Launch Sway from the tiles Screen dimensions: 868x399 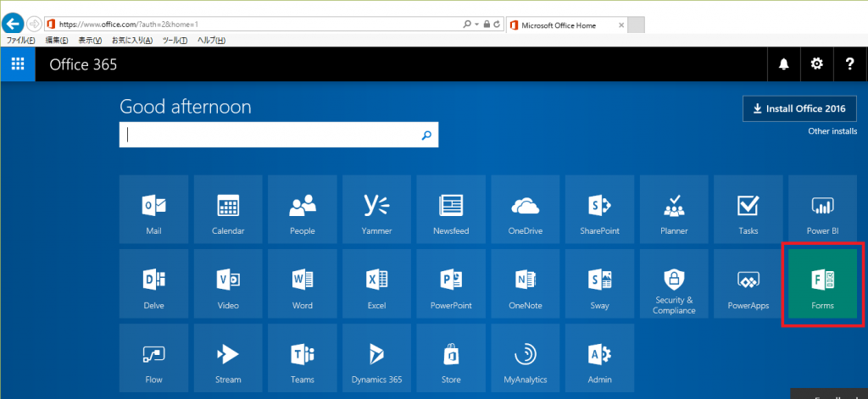click(x=599, y=283)
